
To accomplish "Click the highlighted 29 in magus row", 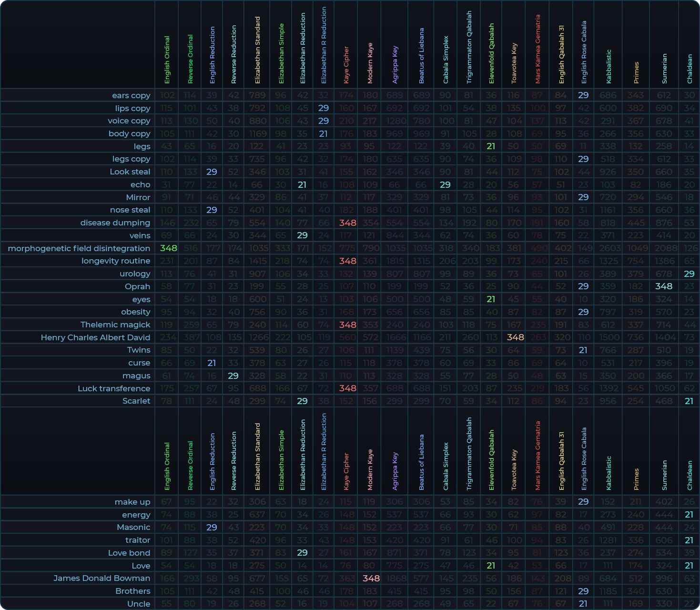I will click(x=233, y=376).
